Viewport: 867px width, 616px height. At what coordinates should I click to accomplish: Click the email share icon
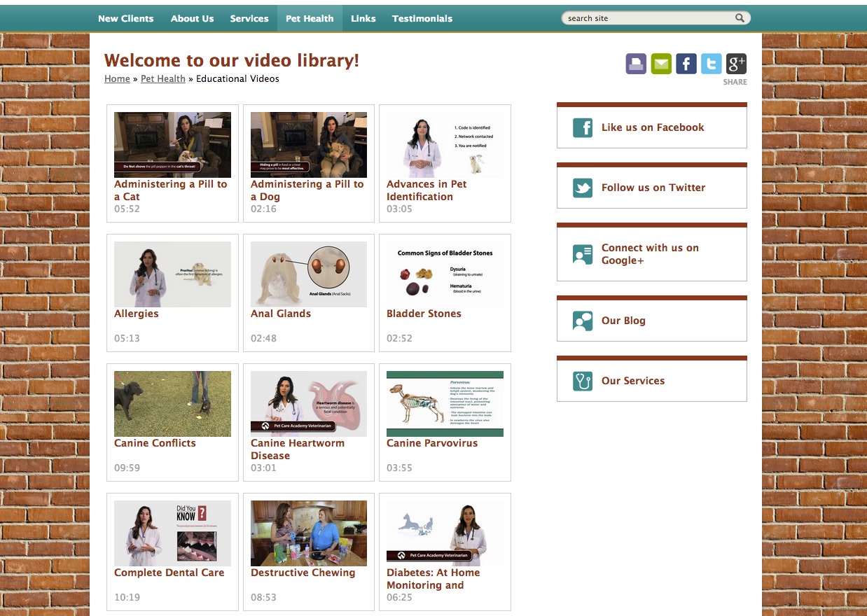pos(661,64)
